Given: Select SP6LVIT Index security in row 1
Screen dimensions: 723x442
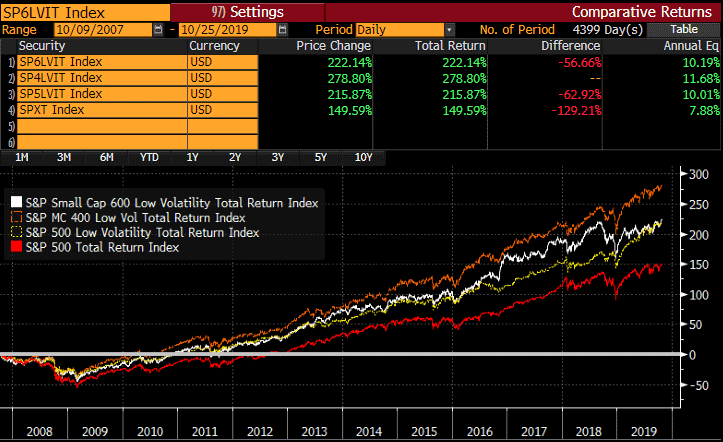Looking at the screenshot, I should point(102,62).
